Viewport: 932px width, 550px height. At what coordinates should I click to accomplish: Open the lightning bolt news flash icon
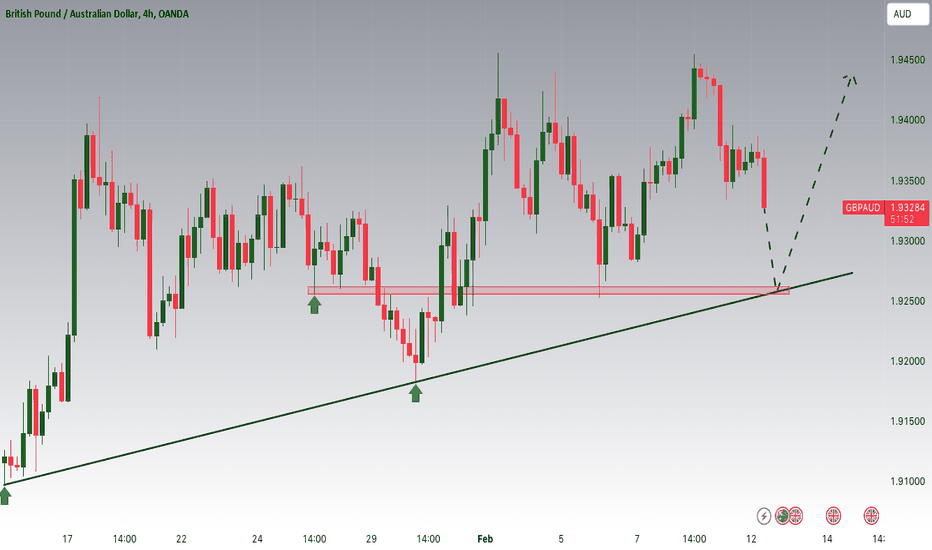point(764,516)
